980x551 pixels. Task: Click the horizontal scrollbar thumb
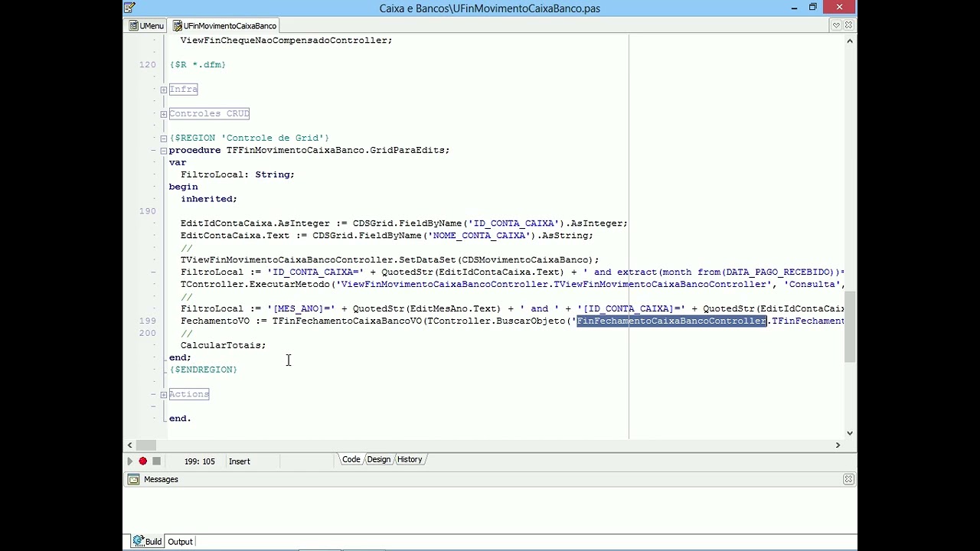point(146,445)
